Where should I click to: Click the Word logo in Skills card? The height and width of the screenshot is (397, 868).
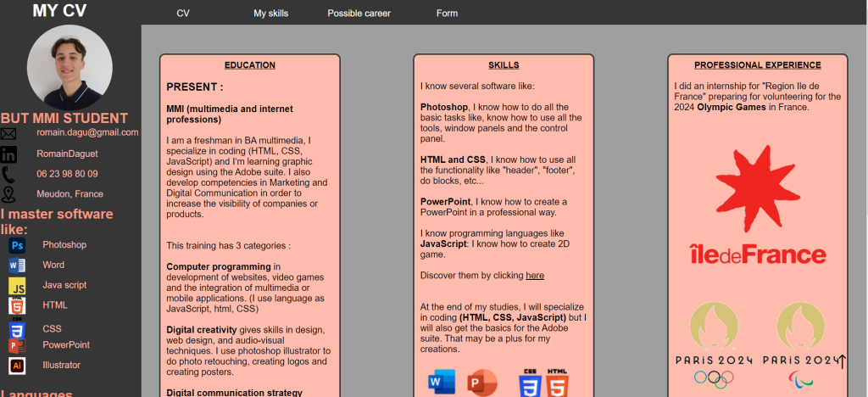pos(442,382)
